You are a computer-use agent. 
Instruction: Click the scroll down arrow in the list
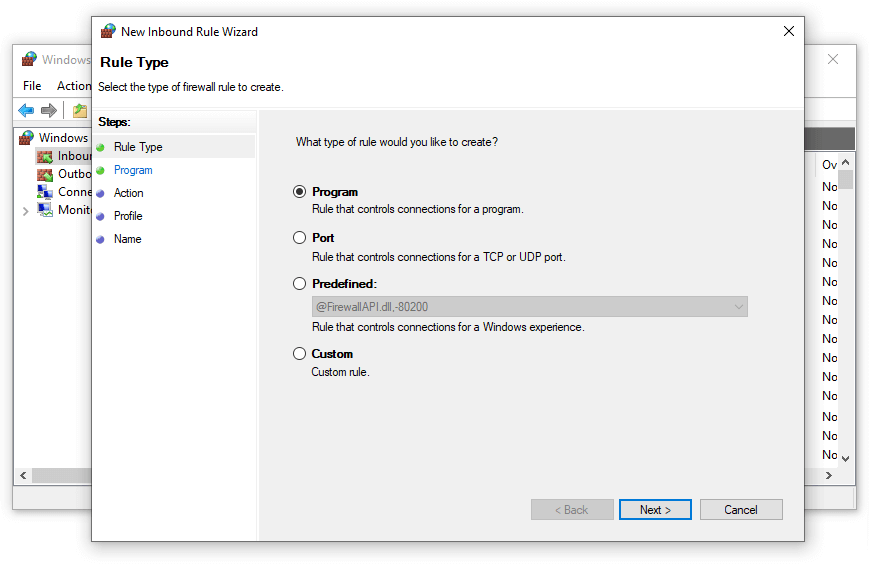point(846,458)
